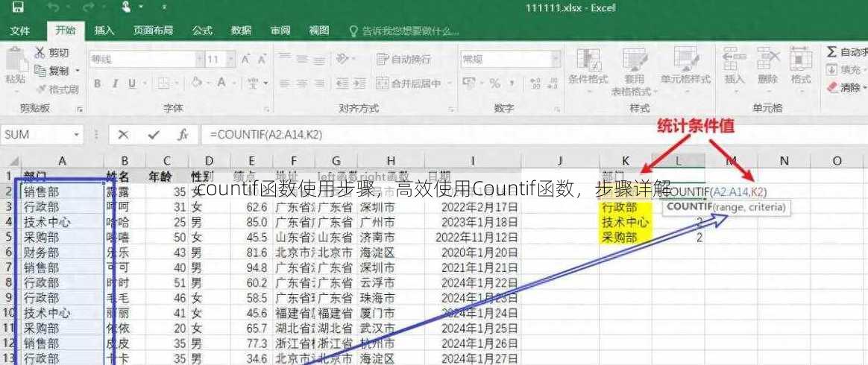Click the Redo arrow in the title bar
868x365 pixels.
click(87, 7)
